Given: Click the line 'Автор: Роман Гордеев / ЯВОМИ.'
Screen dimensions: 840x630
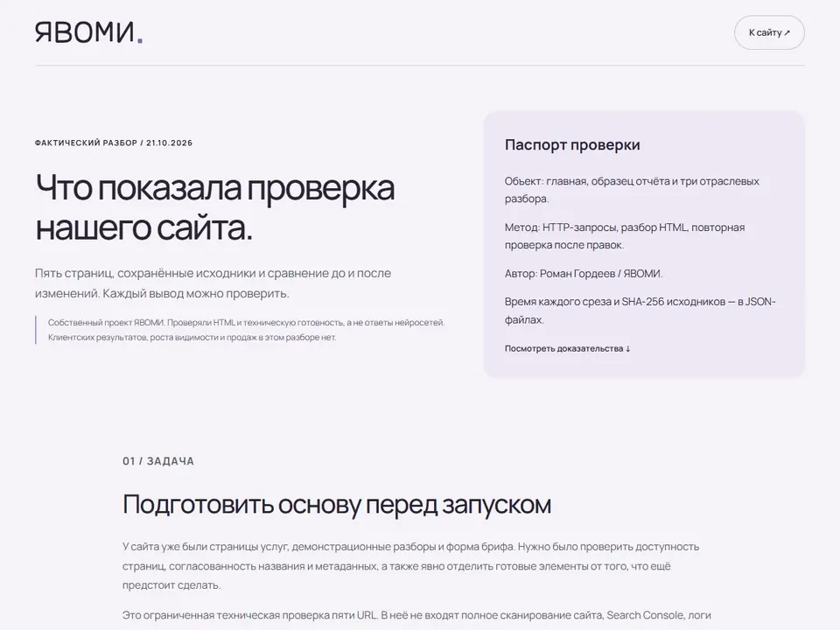Looking at the screenshot, I should click(584, 274).
